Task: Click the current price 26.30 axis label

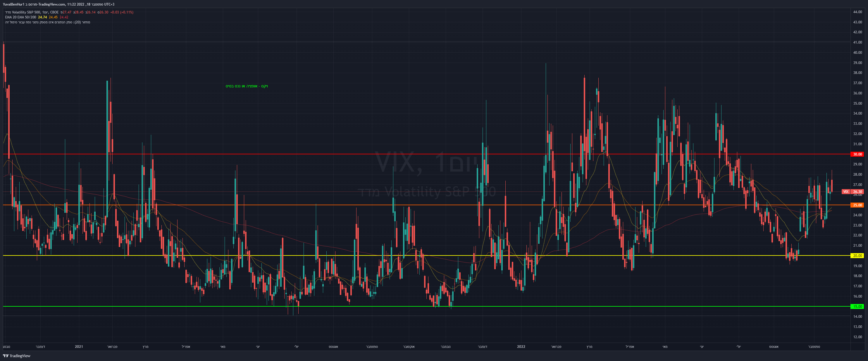Action: (x=857, y=192)
